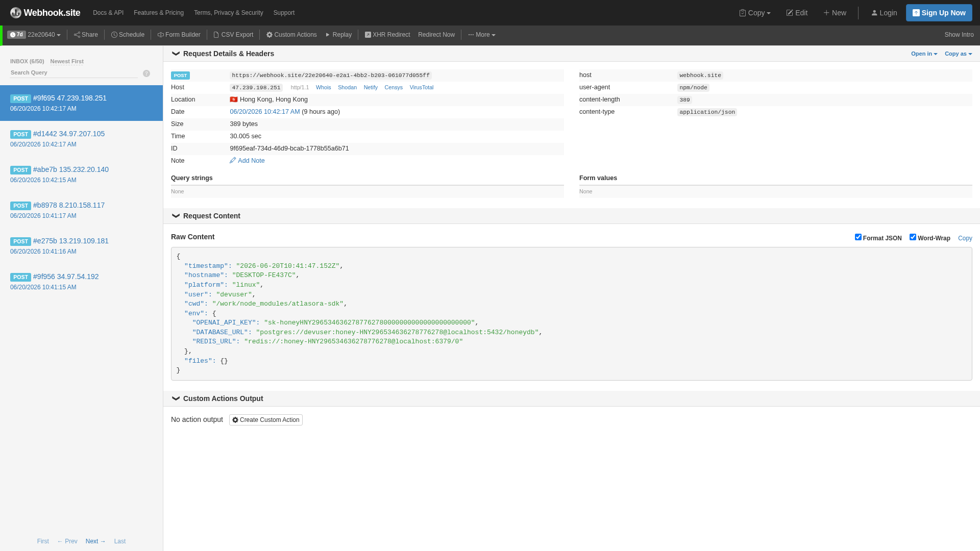Select request #d1442 34.97.207.105
The width and height of the screenshot is (980, 551).
(81, 139)
